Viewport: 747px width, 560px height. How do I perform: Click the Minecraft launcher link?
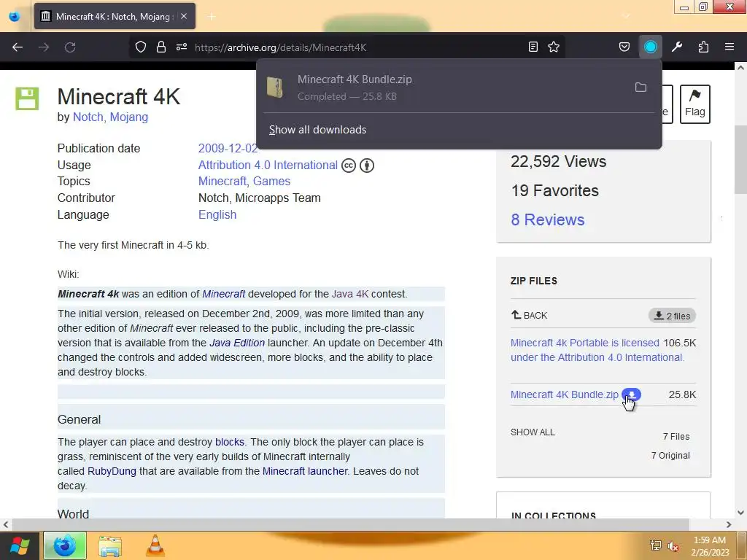pyautogui.click(x=305, y=472)
